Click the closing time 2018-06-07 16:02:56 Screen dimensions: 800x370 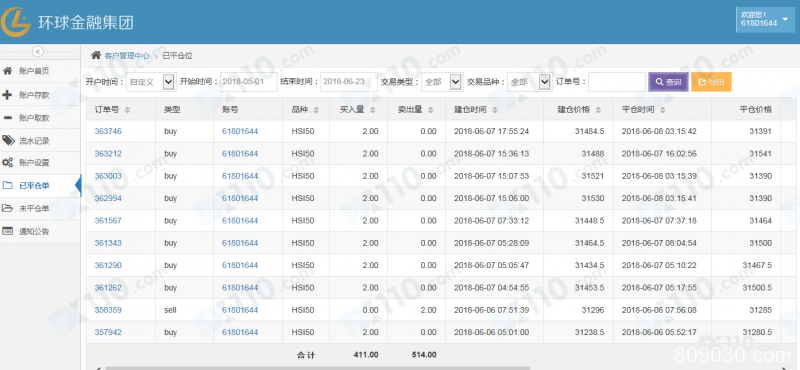point(659,154)
